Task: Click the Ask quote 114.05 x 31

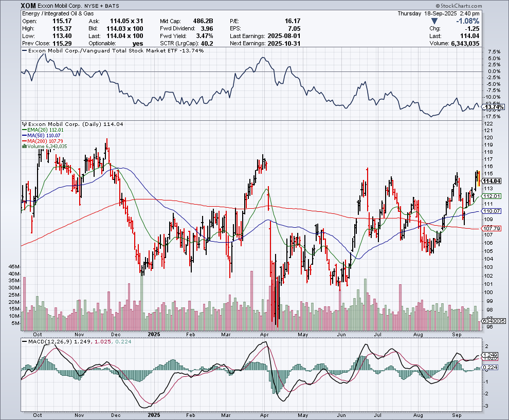Action: pos(126,21)
